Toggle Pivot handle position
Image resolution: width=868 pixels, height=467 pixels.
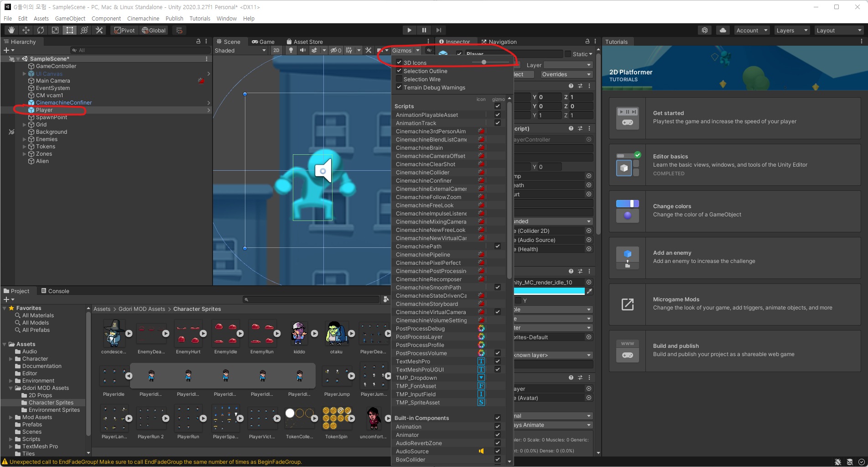pyautogui.click(x=125, y=30)
